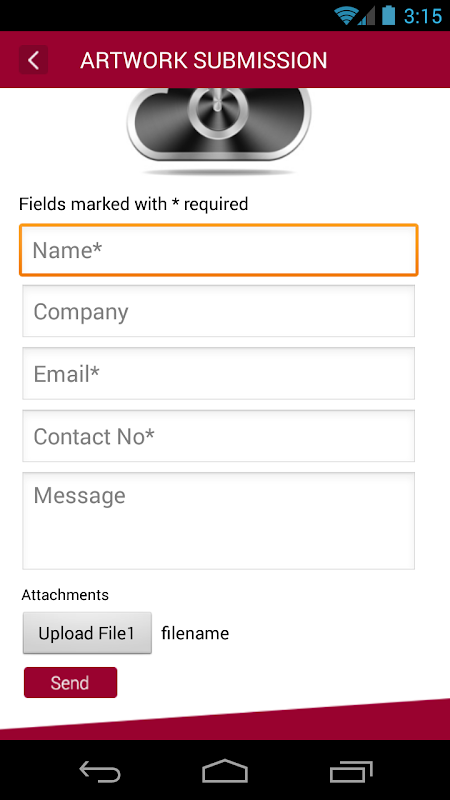
Task: Tap the clock showing 3:15
Action: [422, 16]
